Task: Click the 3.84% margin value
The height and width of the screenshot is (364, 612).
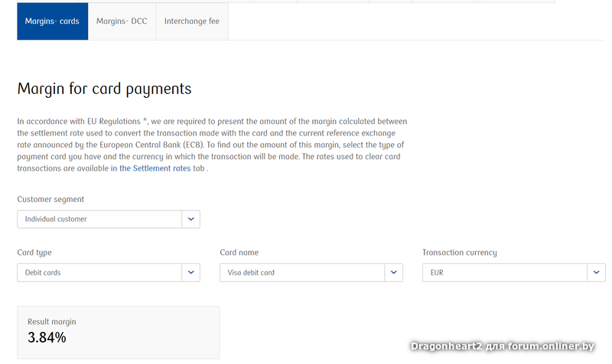Action: pyautogui.click(x=47, y=337)
